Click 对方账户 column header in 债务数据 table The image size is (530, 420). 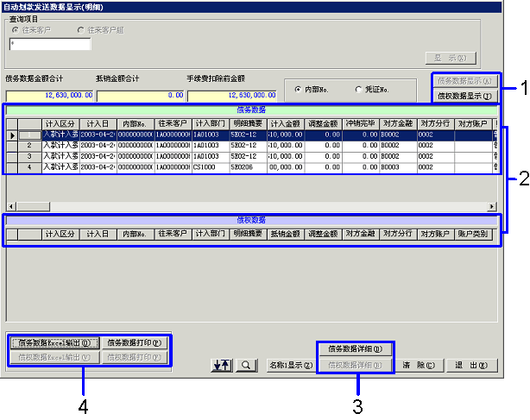tap(473, 124)
